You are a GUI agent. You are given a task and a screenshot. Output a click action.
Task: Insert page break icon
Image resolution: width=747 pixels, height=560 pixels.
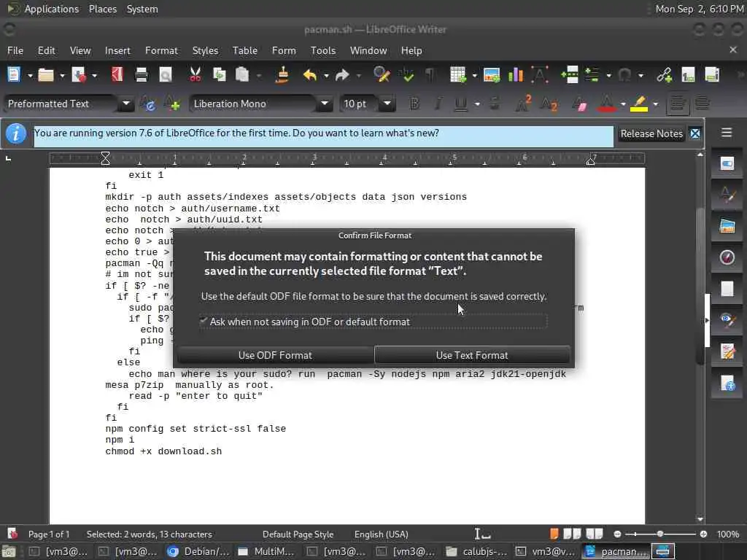[x=570, y=75]
